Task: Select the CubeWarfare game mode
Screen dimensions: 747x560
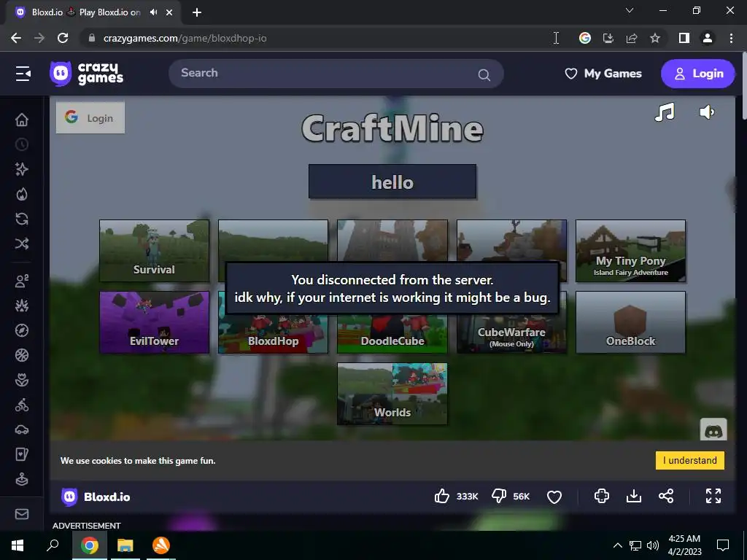Action: click(511, 334)
